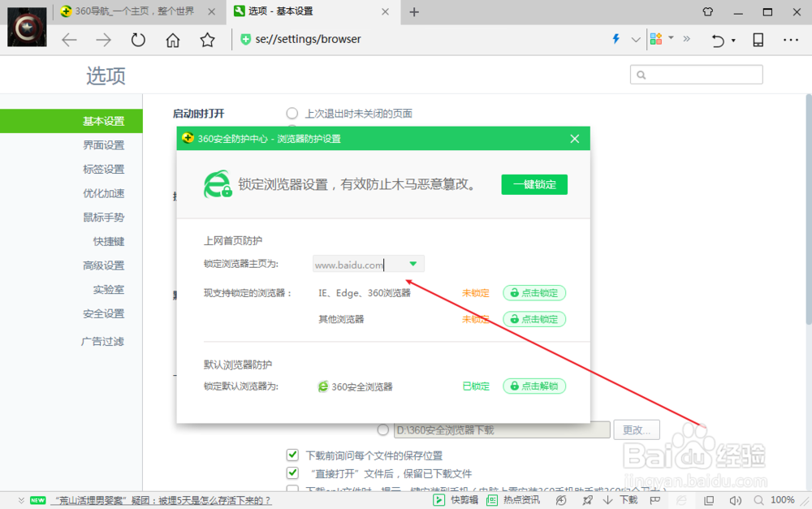Close the 浏览器防护设置 dialog
Image resolution: width=812 pixels, height=509 pixels.
pos(574,139)
